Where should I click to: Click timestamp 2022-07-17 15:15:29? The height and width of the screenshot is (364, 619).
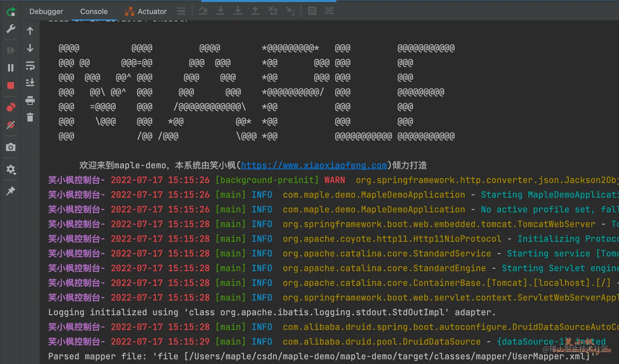(160, 342)
